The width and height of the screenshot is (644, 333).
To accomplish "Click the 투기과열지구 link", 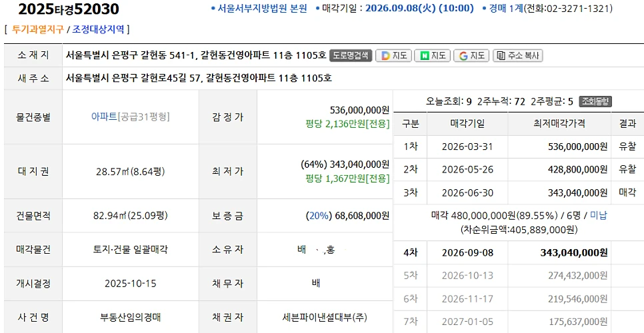I will point(37,29).
